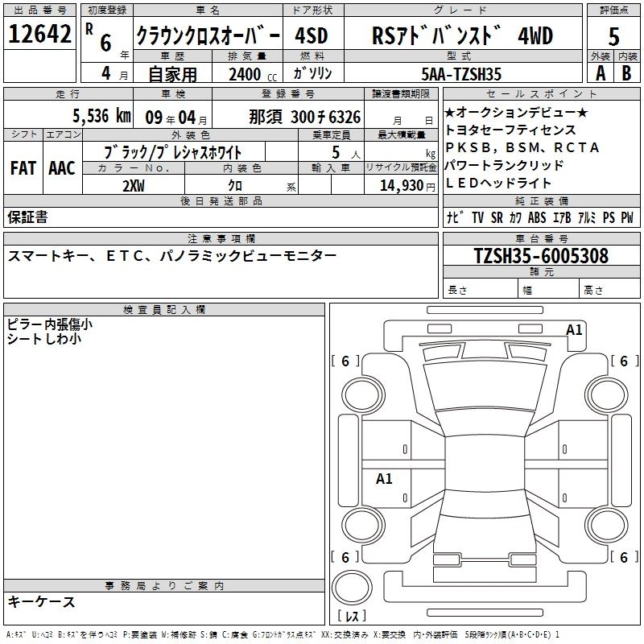Click the A1 mark on left door

coord(384,479)
